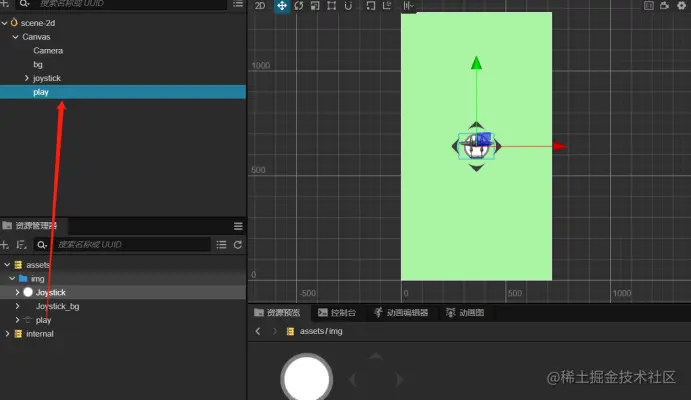The height and width of the screenshot is (400, 691).
Task: Select the Joystick_bg image asset
Action: click(x=123, y=306)
